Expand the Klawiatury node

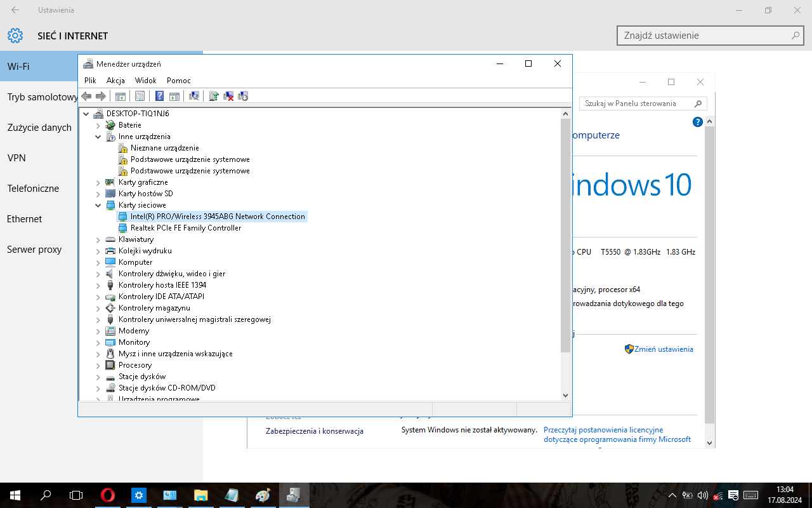[98, 239]
